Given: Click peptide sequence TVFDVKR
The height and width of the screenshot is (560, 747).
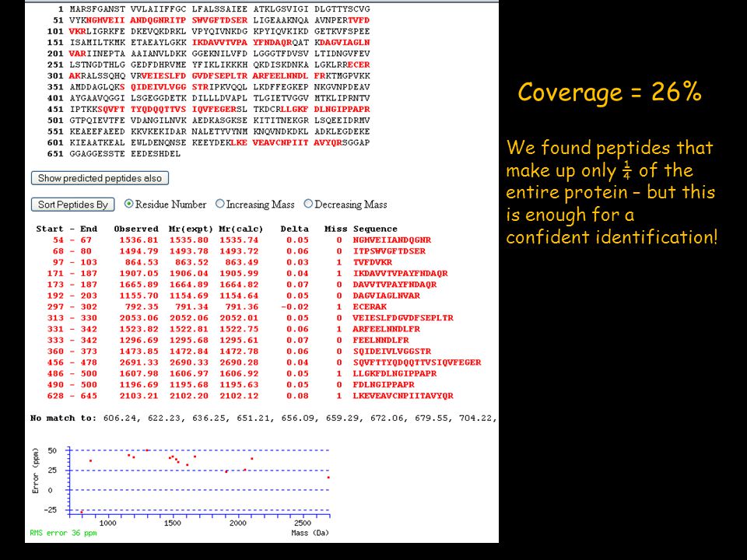Looking at the screenshot, I should point(372,262).
